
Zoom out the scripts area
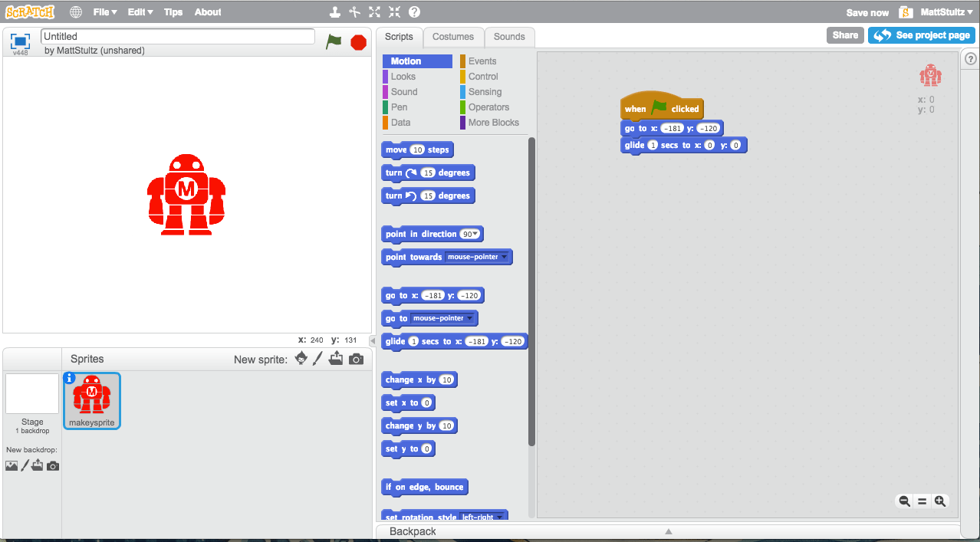(904, 501)
